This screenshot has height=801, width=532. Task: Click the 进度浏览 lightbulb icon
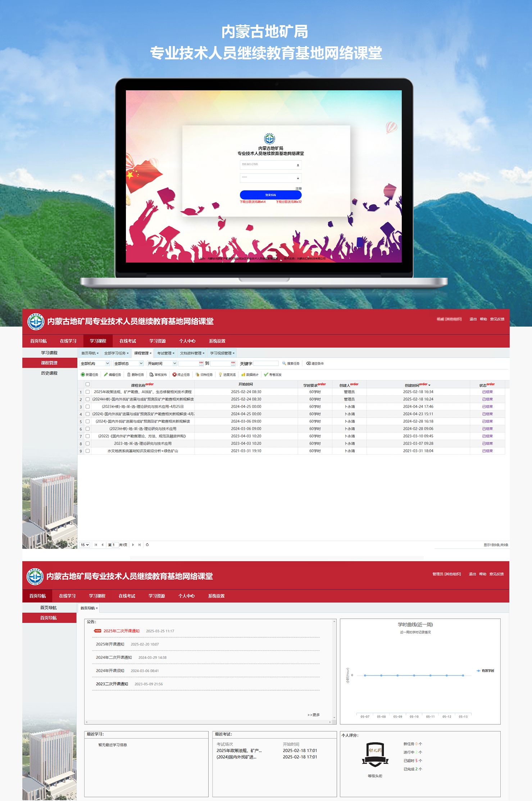(220, 374)
